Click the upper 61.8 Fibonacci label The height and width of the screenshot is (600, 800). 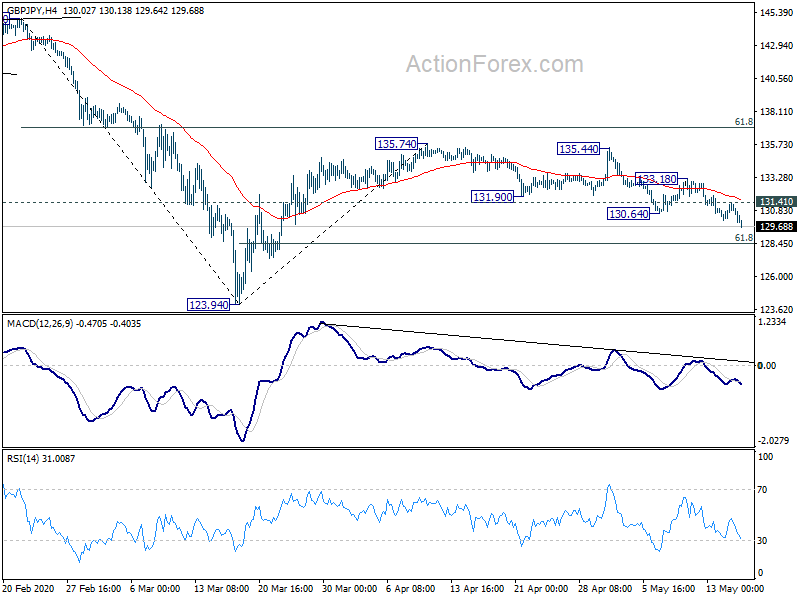pos(743,122)
